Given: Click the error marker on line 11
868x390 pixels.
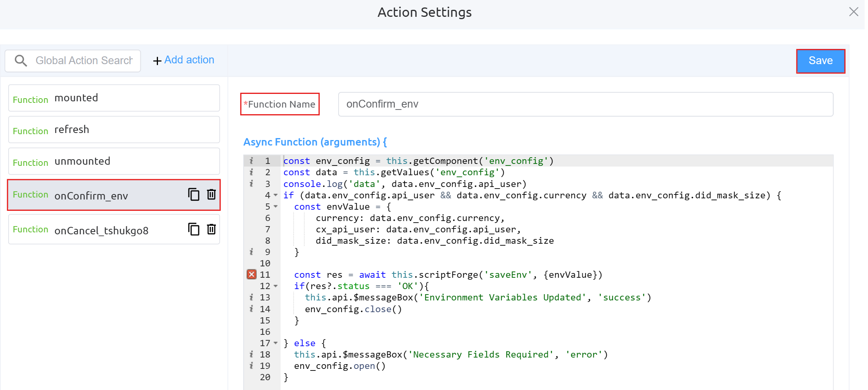Looking at the screenshot, I should (x=251, y=275).
